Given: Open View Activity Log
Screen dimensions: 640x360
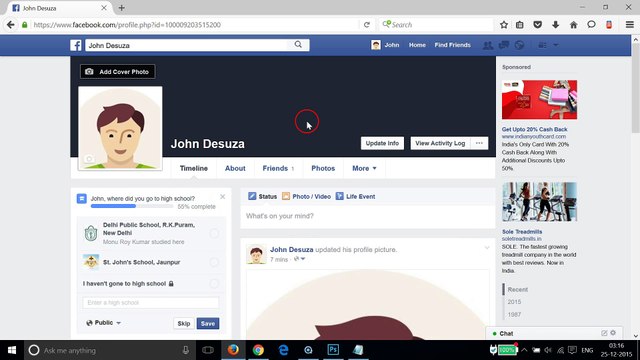Looking at the screenshot, I should click(440, 143).
